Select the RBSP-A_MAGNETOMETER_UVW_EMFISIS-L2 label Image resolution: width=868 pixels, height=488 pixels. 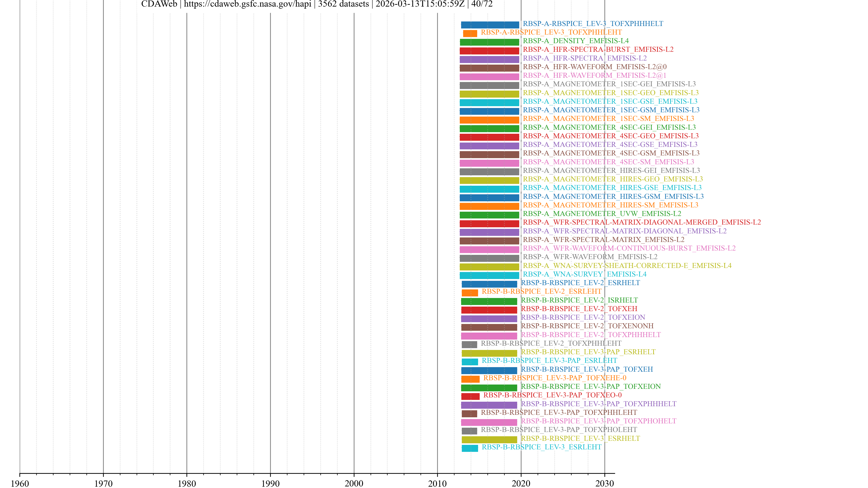(602, 213)
